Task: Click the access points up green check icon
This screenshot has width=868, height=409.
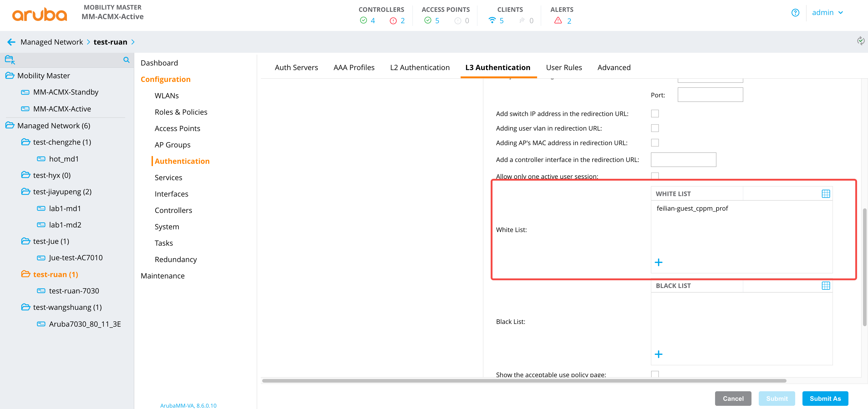Action: tap(428, 20)
